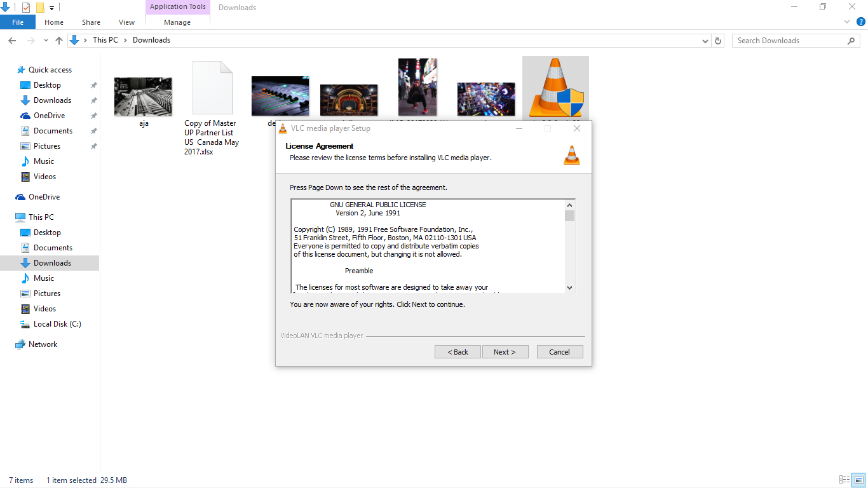Screen dimensions: 868x488
Task: Switch to the View ribbon tab
Action: coord(127,22)
